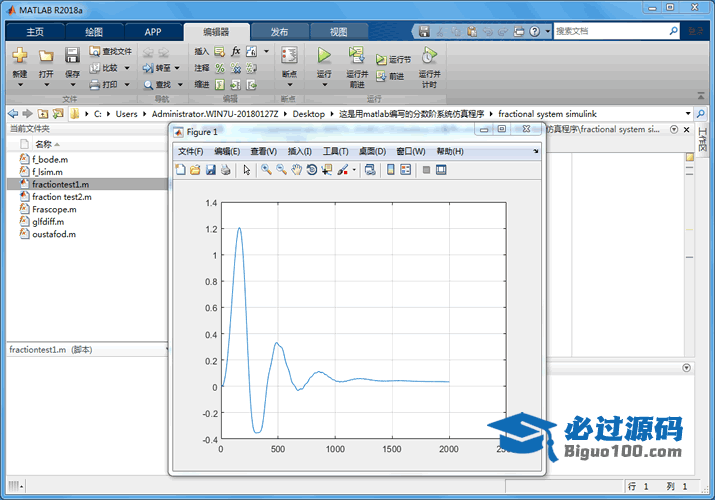Image resolution: width=715 pixels, height=500 pixels.
Task: Click the 运行并计时 run and time icon
Action: click(x=429, y=55)
